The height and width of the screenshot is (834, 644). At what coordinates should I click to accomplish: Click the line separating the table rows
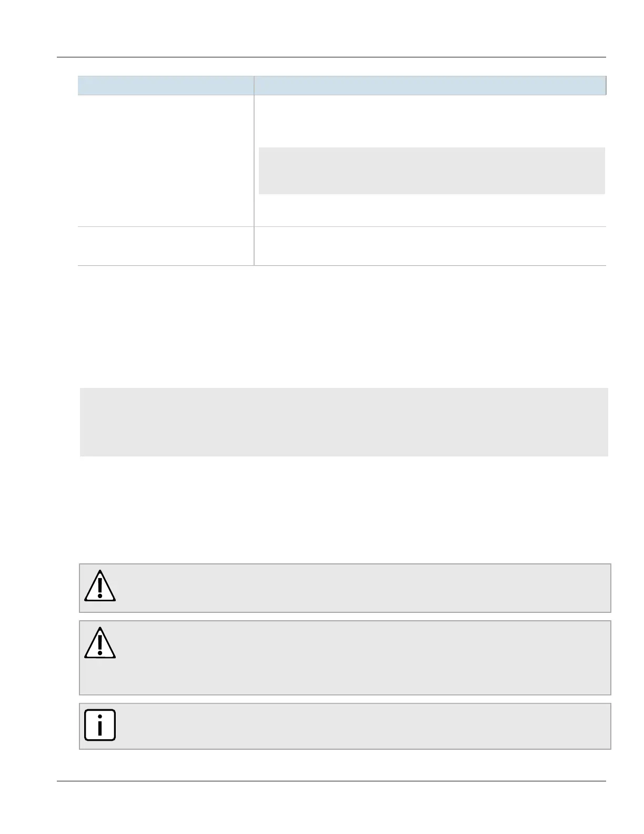342,227
